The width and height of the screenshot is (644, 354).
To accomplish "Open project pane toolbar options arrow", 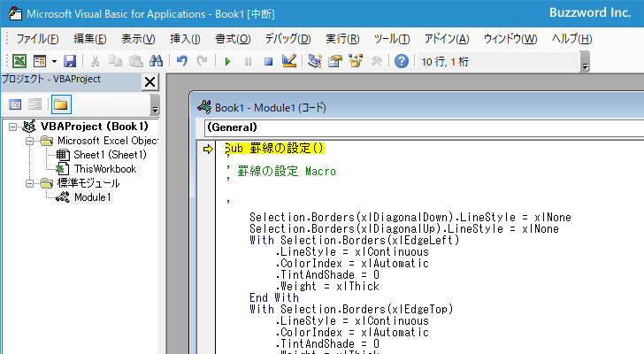I will point(155,104).
